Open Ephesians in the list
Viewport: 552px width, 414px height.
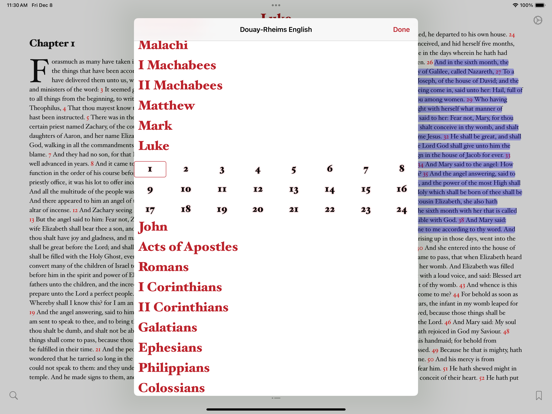coord(170,348)
